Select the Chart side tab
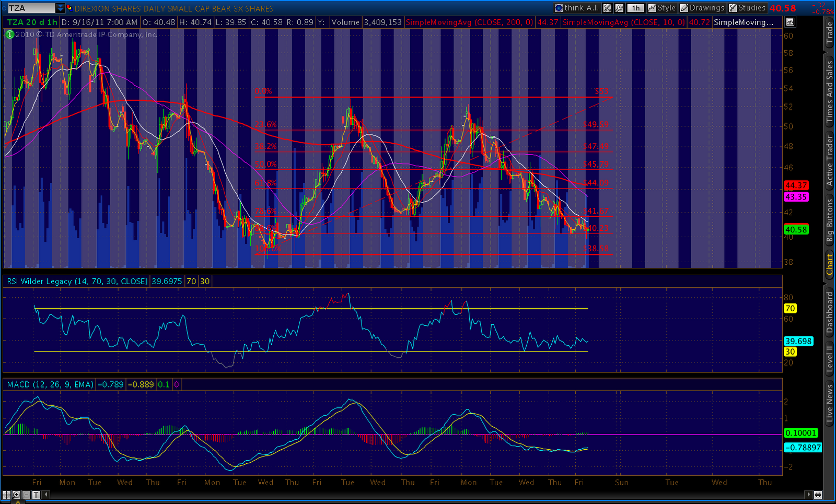The width and height of the screenshot is (836, 504). pyautogui.click(x=830, y=265)
